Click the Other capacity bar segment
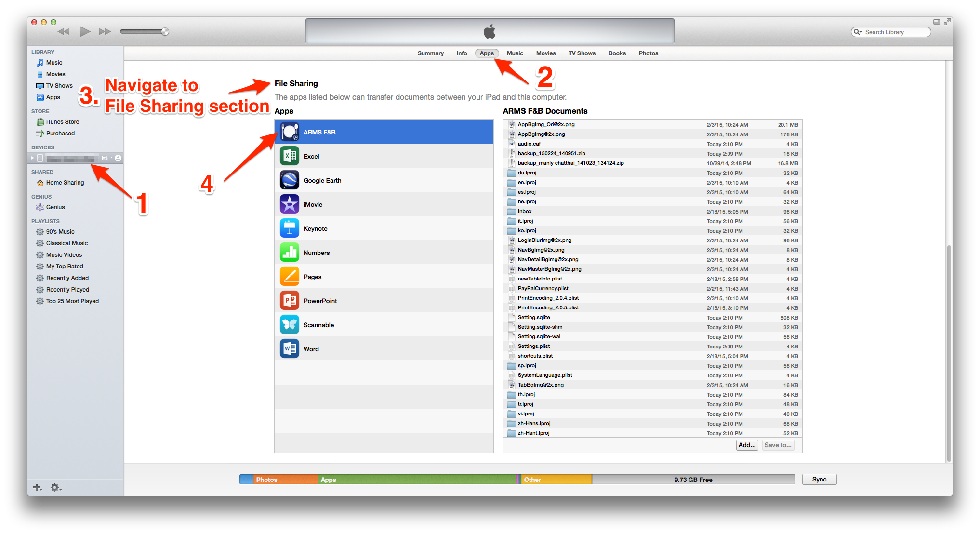980x534 pixels. [x=556, y=479]
